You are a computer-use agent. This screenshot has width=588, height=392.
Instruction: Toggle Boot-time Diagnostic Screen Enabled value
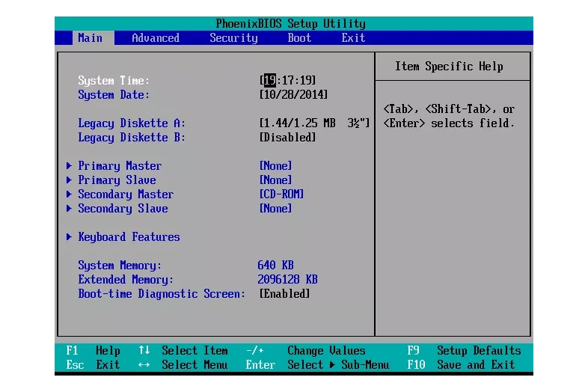click(x=284, y=294)
